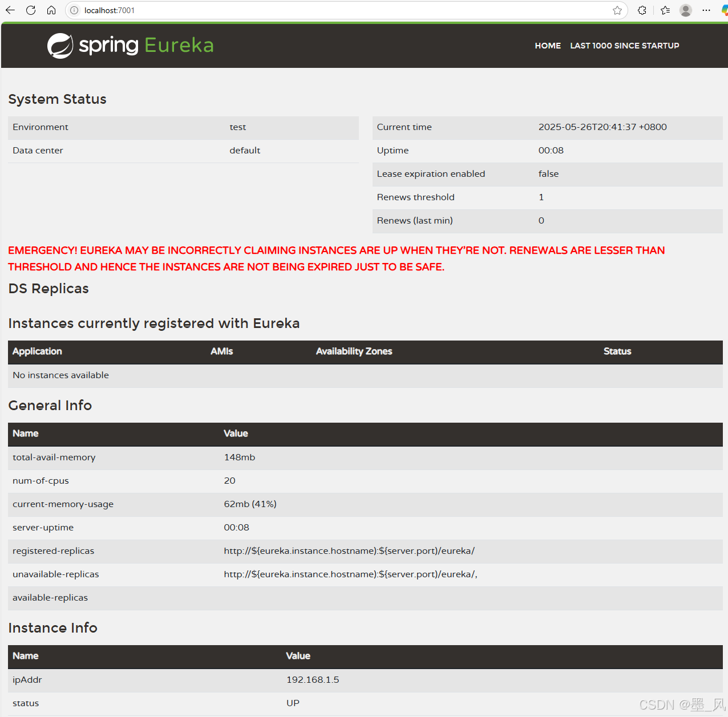Click the Renews threshold row label
This screenshot has width=728, height=717.
click(416, 197)
